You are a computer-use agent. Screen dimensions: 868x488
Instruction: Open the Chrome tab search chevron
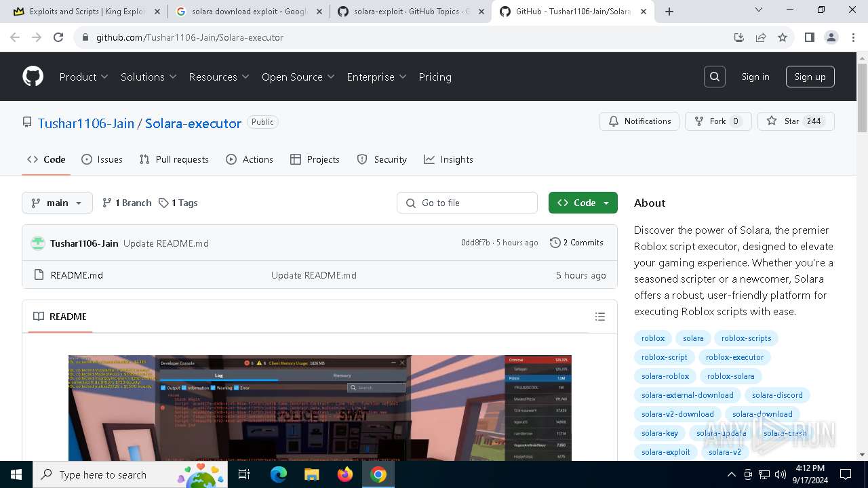click(759, 10)
